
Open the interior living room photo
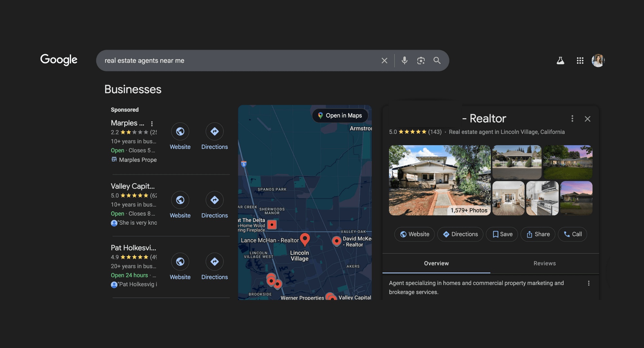(x=508, y=198)
